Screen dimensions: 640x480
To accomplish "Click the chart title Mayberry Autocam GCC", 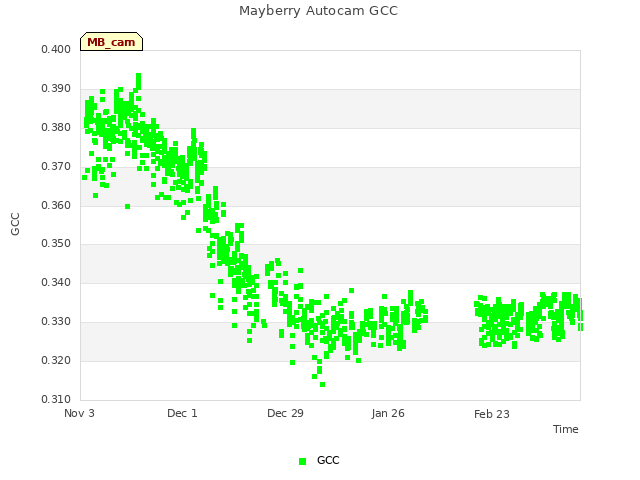I will click(x=318, y=11).
